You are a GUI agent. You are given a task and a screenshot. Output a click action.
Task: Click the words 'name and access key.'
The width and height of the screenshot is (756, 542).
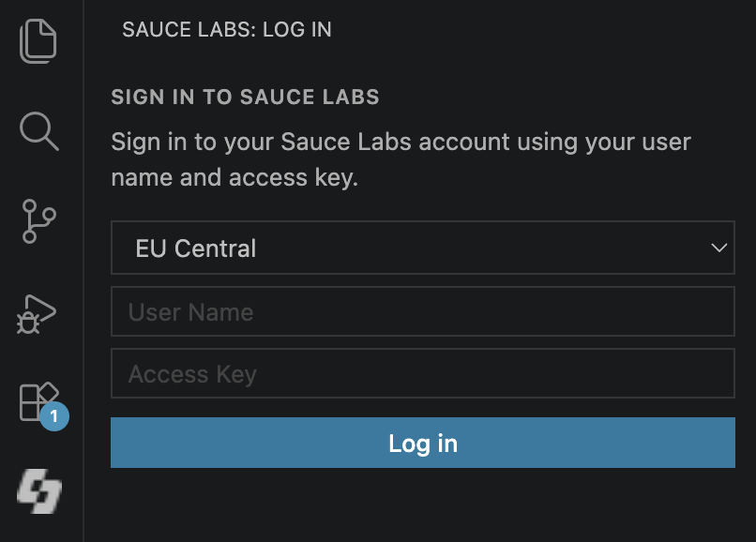(x=234, y=177)
